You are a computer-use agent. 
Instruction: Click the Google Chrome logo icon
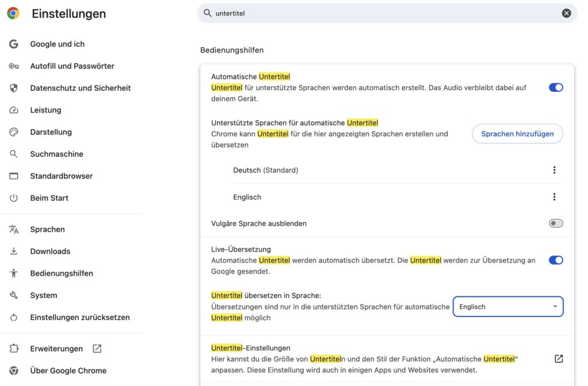tap(13, 13)
